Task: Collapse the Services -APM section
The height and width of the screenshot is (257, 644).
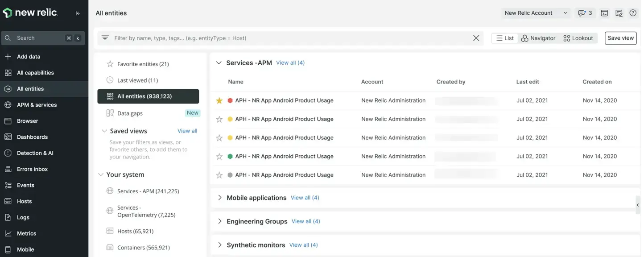Action: [219, 63]
